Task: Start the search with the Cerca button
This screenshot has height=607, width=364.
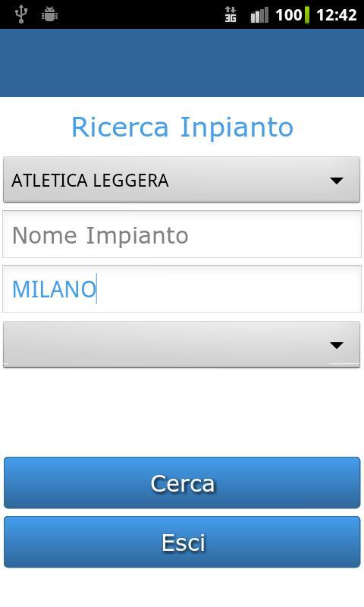Action: click(x=182, y=483)
